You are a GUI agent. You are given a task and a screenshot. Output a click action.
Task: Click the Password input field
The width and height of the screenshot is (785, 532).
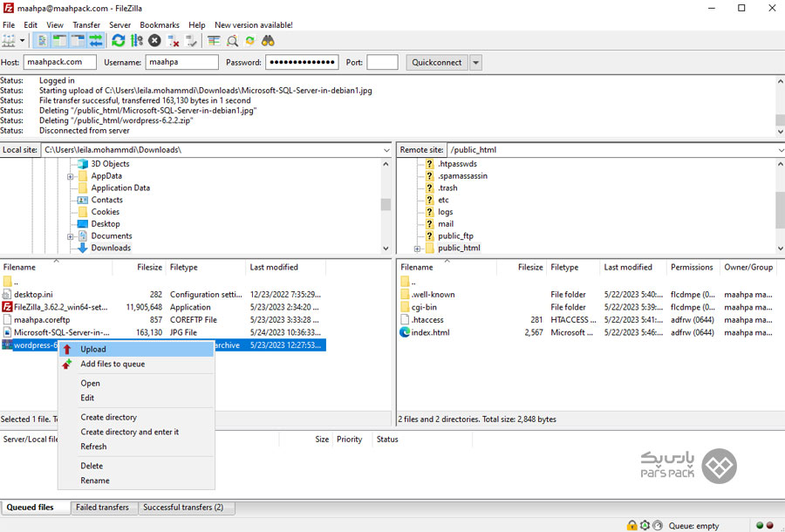(x=302, y=62)
